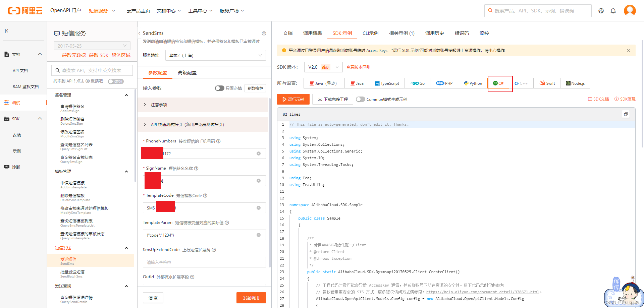
Task: Show help for PhoneNumbers parameter
Action: tap(218, 141)
